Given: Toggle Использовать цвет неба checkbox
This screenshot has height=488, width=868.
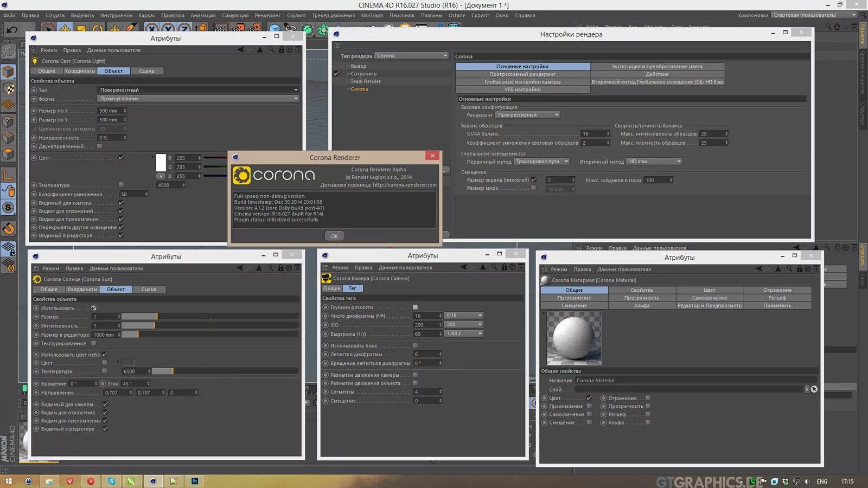Looking at the screenshot, I should tap(105, 355).
